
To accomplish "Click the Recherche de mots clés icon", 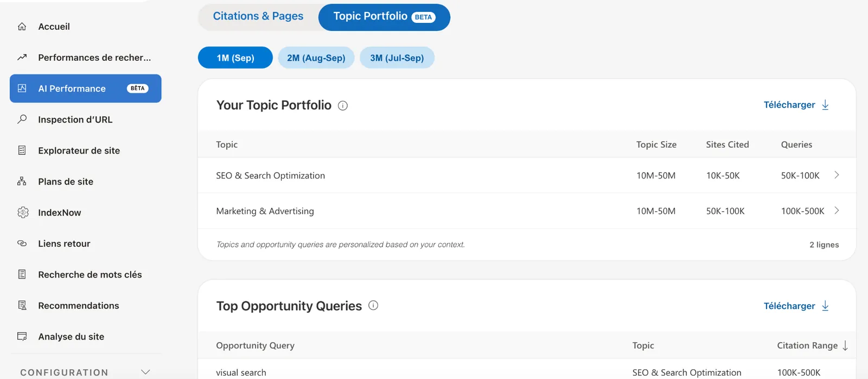I will tap(22, 274).
